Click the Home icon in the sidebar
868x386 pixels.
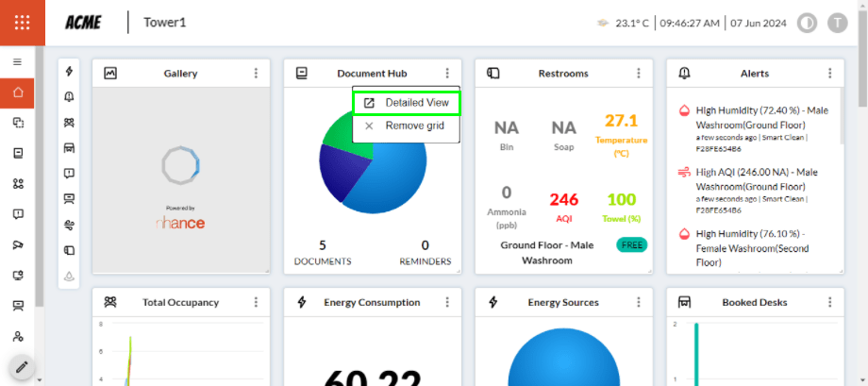(x=17, y=92)
